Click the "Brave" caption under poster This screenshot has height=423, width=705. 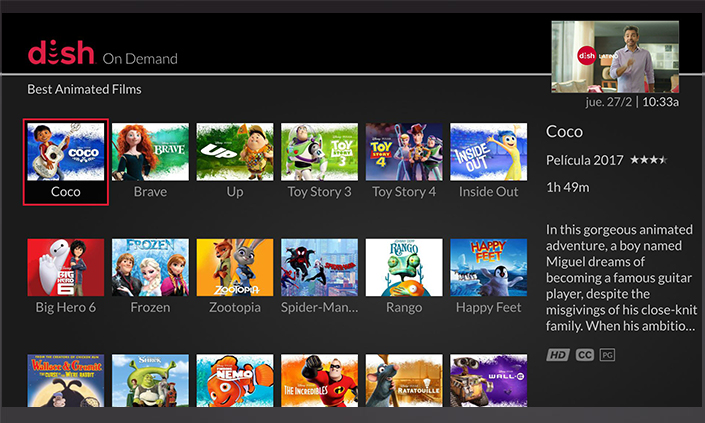coord(150,192)
